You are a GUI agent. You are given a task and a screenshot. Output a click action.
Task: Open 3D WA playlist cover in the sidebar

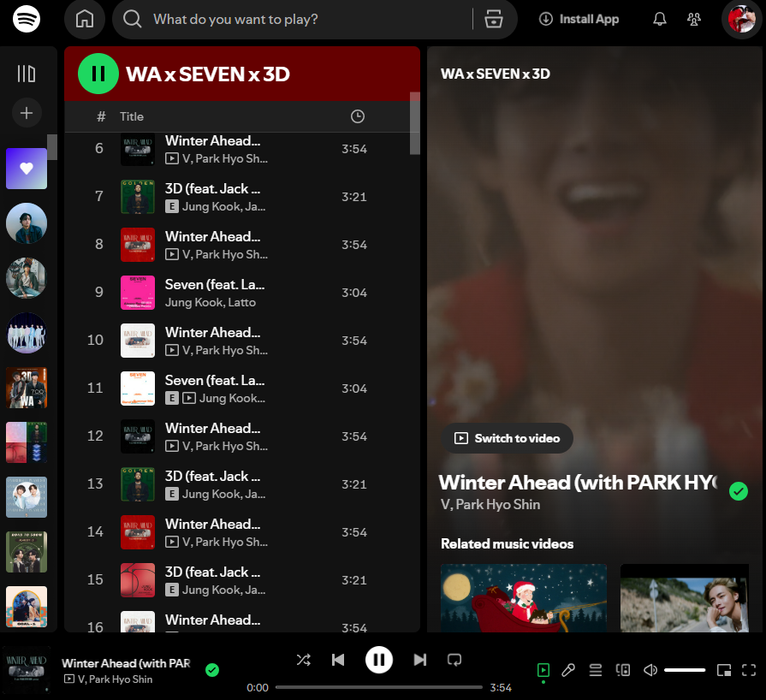(27, 388)
